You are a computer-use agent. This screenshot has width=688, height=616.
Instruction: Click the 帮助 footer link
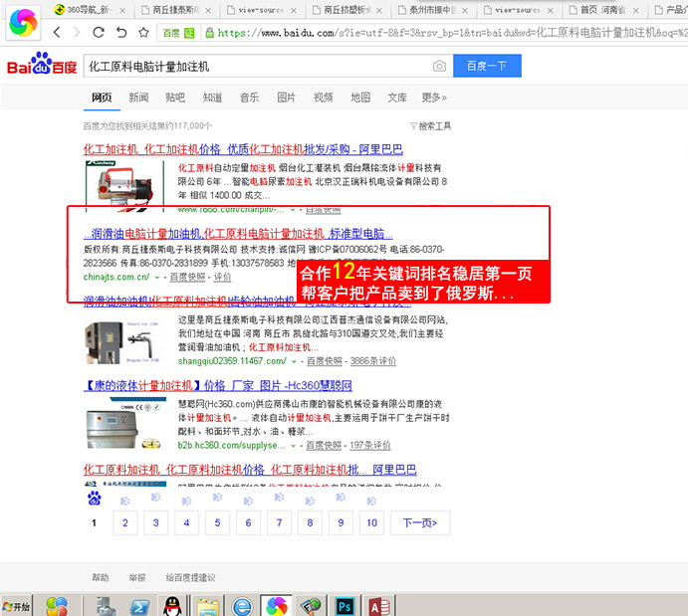(100, 577)
